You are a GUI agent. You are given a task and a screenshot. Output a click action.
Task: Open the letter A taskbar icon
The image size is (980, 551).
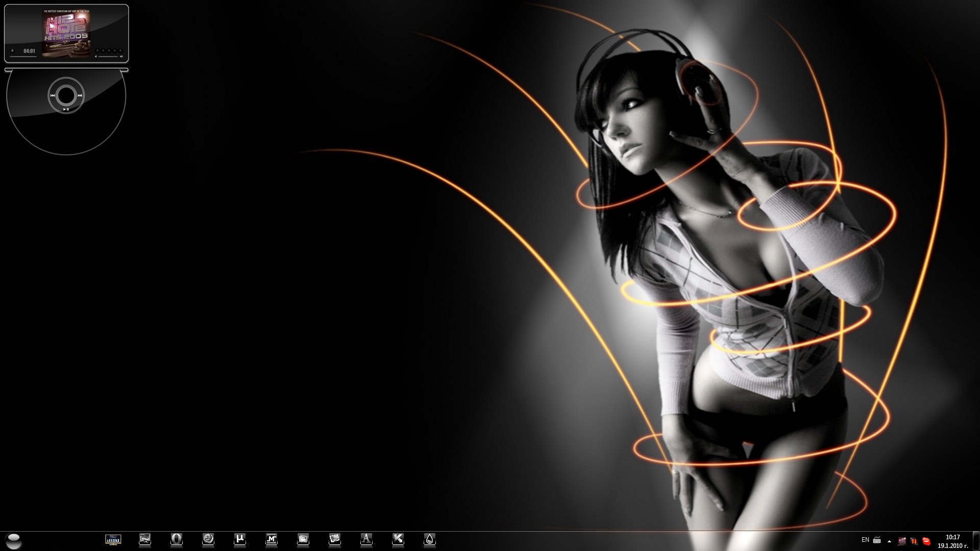tap(366, 539)
